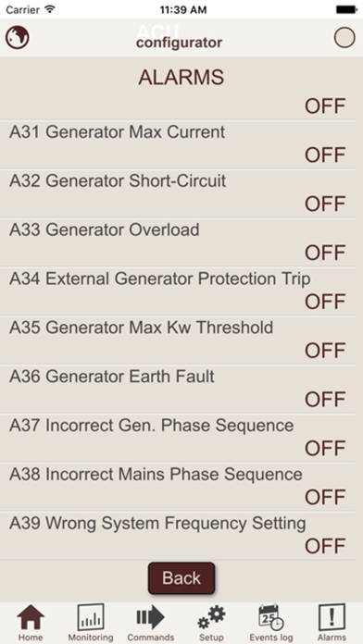Select A38 Incorrect Mains Phase Sequence
363x644 pixels.
click(x=177, y=487)
